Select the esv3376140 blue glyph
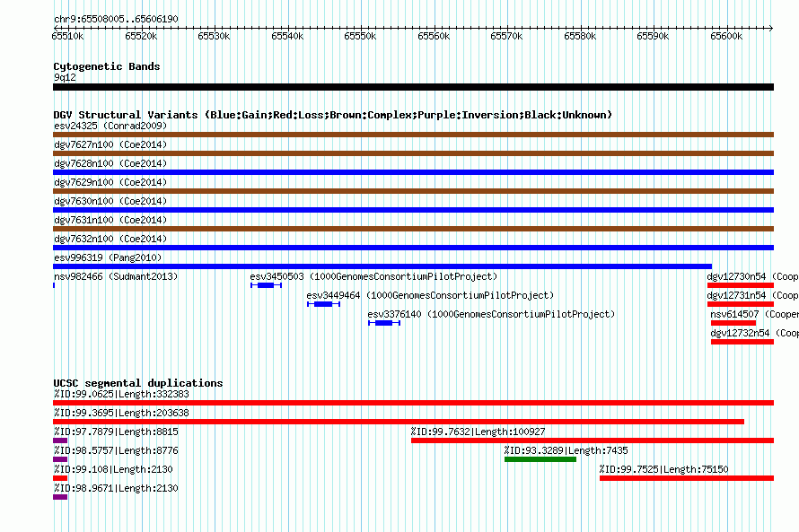 point(384,323)
